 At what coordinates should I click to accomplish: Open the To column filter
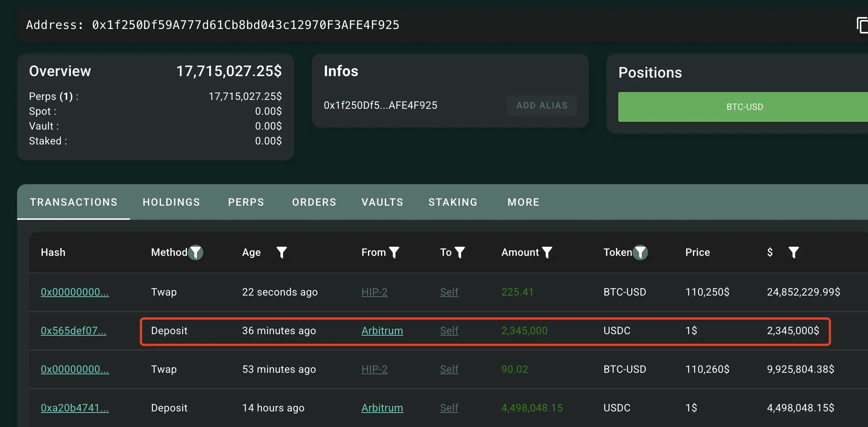click(460, 252)
